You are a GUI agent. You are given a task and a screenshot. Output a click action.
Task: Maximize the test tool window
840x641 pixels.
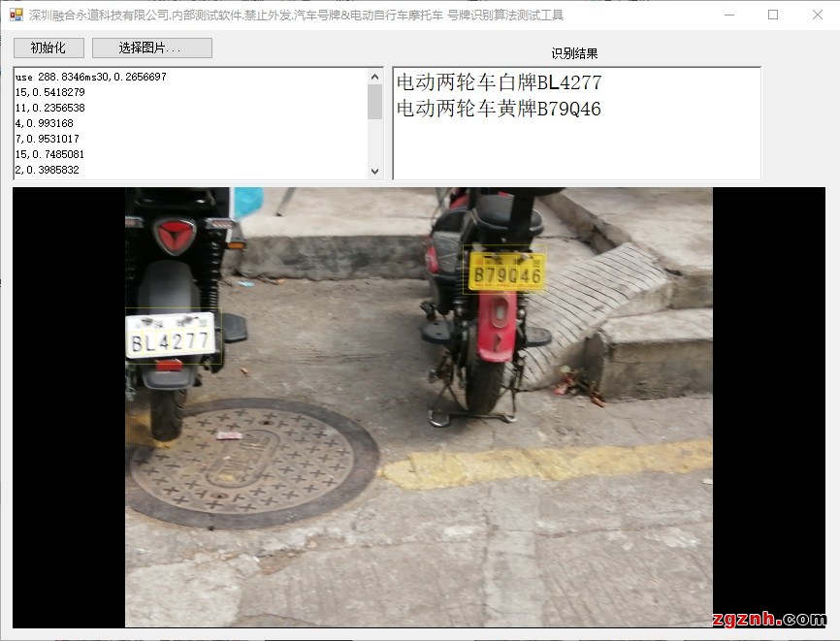point(773,15)
